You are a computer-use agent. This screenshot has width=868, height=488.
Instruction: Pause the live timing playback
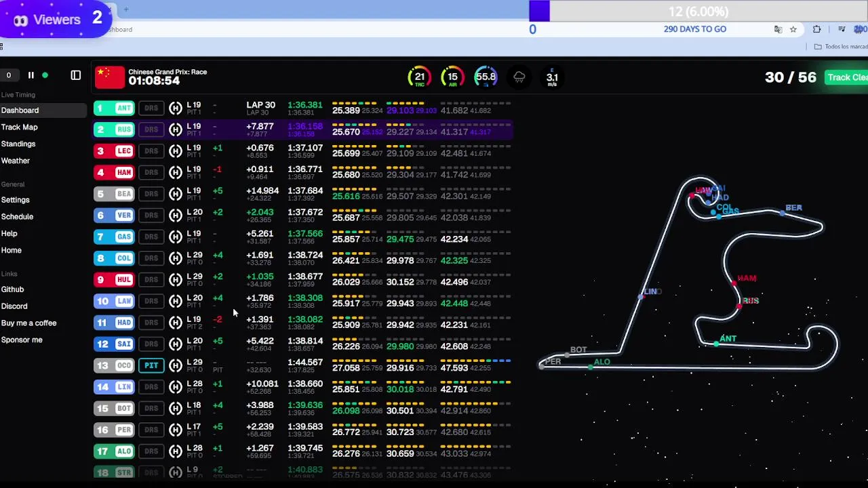pos(31,75)
